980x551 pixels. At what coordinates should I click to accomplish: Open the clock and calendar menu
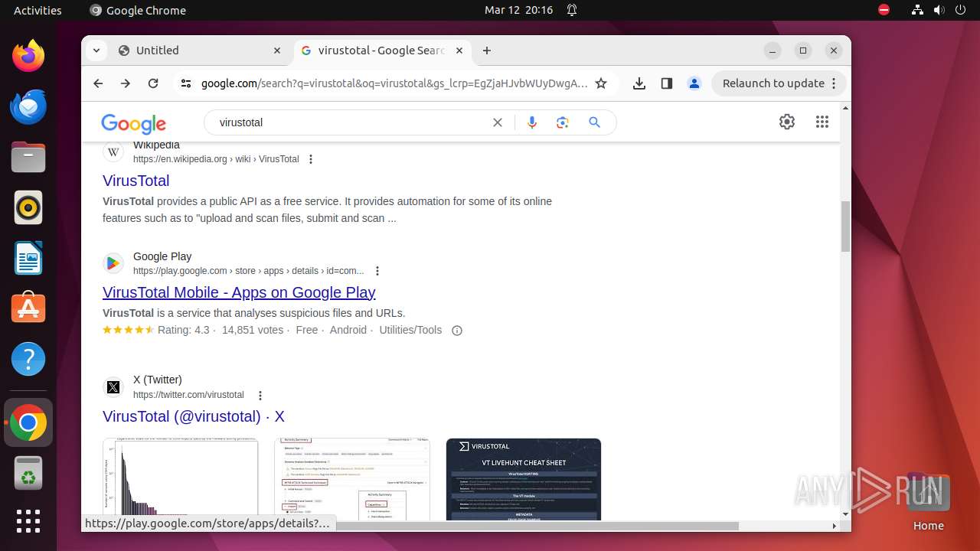tap(518, 10)
